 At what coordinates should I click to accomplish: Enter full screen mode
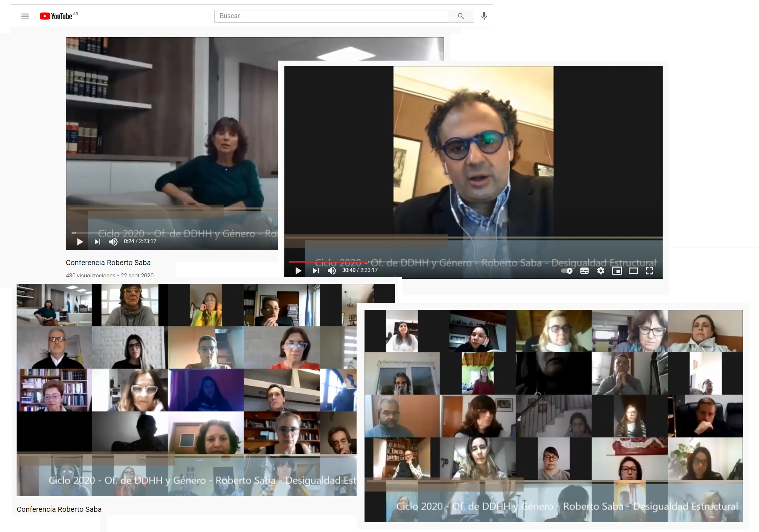tap(649, 271)
